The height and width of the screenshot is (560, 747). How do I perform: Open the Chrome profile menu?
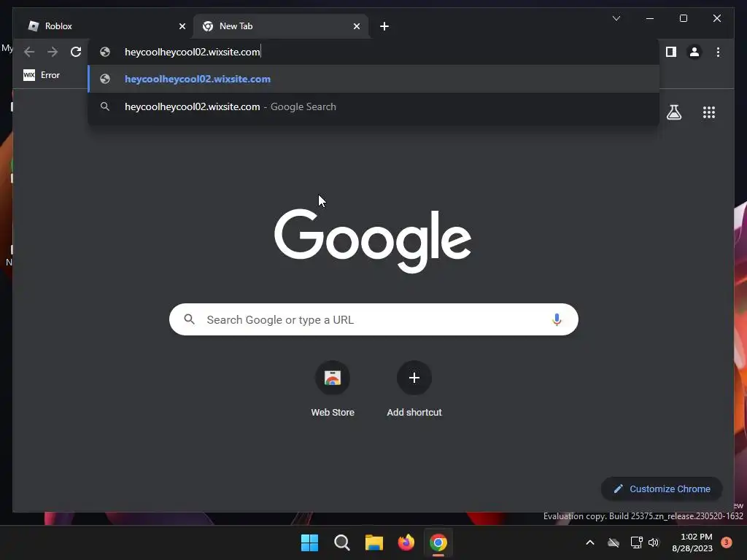click(x=694, y=52)
